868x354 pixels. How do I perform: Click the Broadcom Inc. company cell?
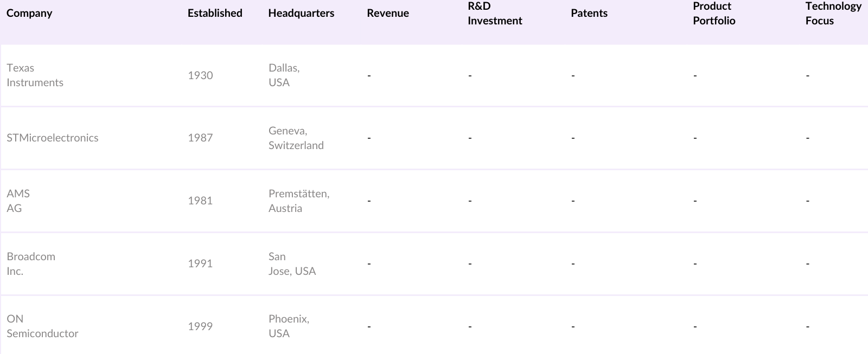point(31,263)
